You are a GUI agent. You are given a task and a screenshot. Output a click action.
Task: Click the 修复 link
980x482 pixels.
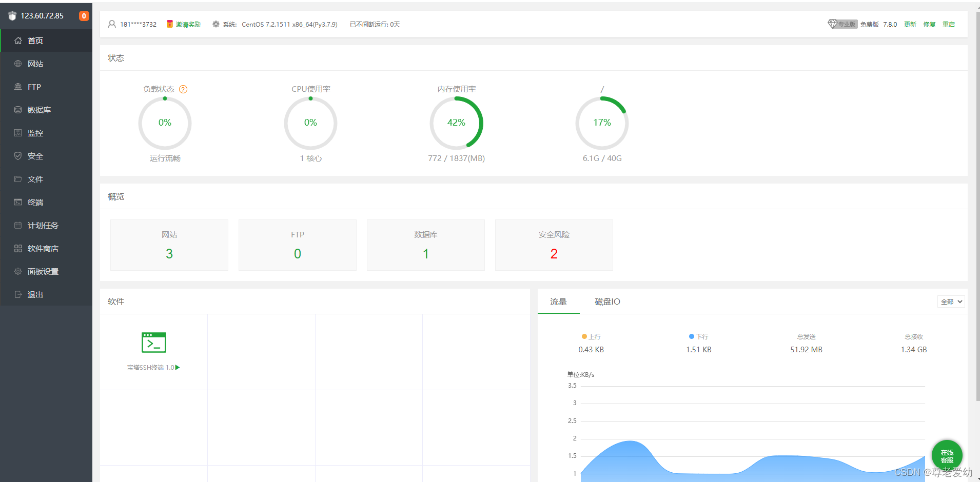coord(929,24)
